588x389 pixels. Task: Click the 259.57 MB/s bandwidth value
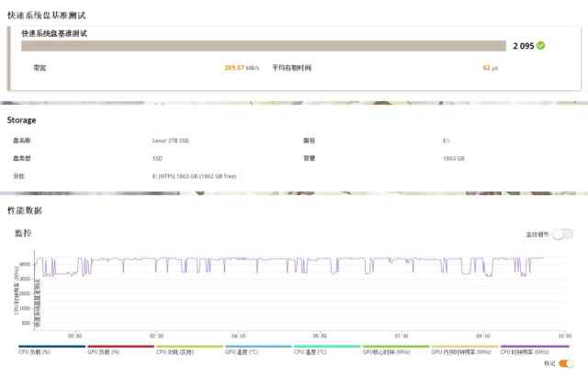click(243, 67)
